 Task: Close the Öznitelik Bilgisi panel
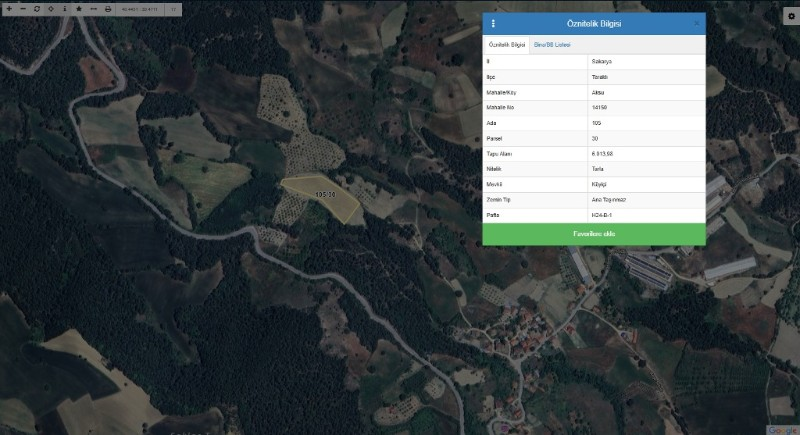697,23
